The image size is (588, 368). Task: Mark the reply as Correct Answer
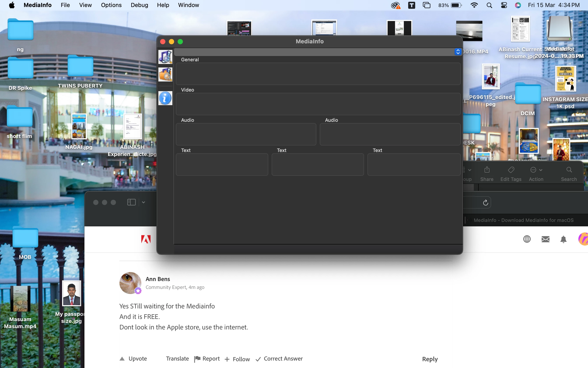click(279, 359)
